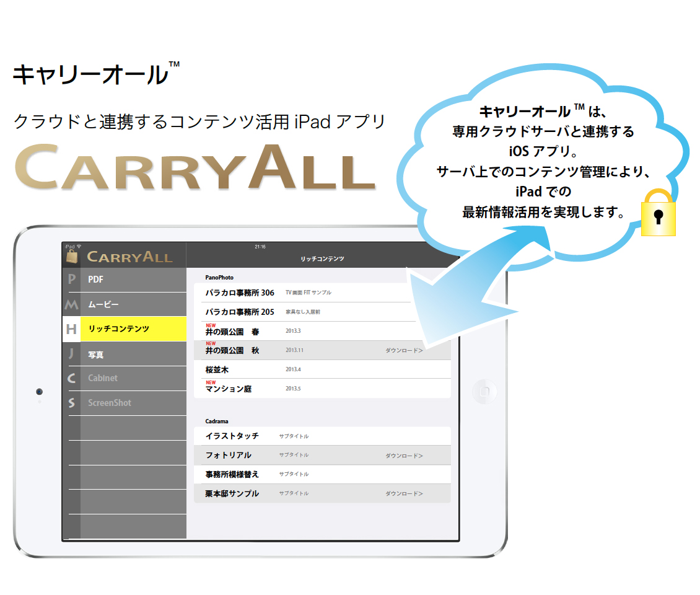Click the 21:16 clock in status bar
This screenshot has height=595, width=700.
tap(260, 247)
